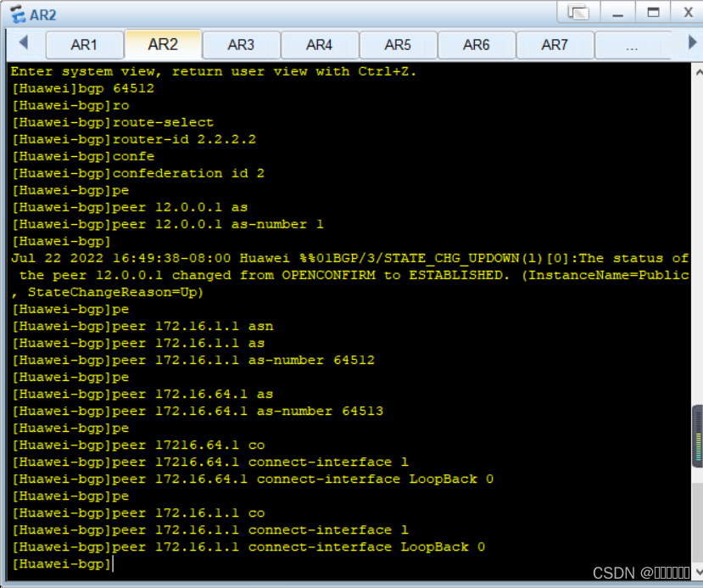Click 'peer 17216.64.1 connect-interface 1' line
The image size is (703, 588).
coord(210,462)
